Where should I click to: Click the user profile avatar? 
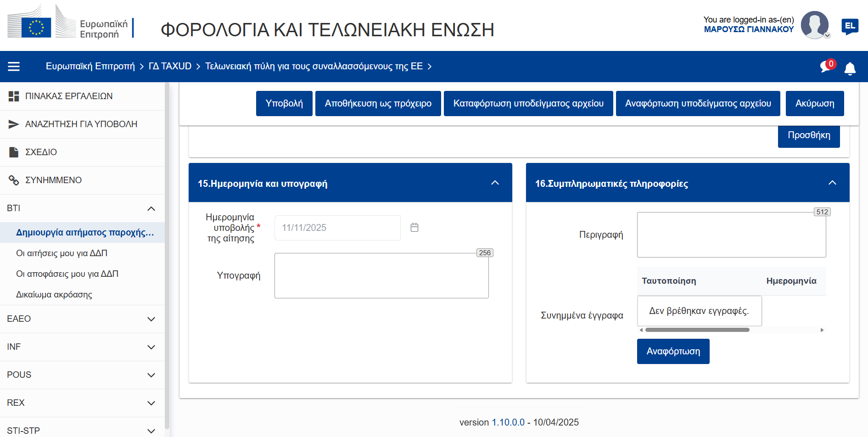pos(814,25)
